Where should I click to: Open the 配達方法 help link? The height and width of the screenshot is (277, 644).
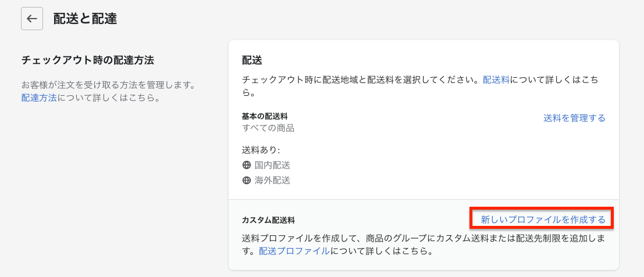(x=39, y=98)
